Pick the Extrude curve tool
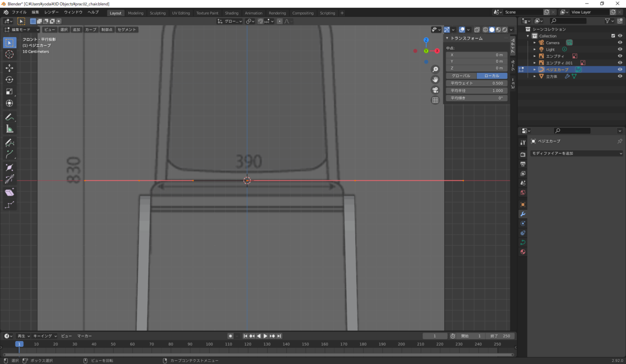The image size is (626, 364). tap(9, 154)
